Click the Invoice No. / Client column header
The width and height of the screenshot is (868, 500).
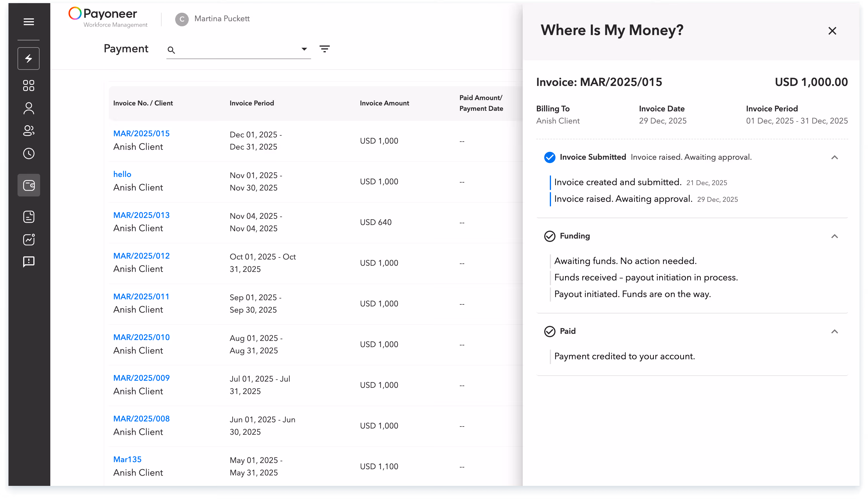(143, 103)
